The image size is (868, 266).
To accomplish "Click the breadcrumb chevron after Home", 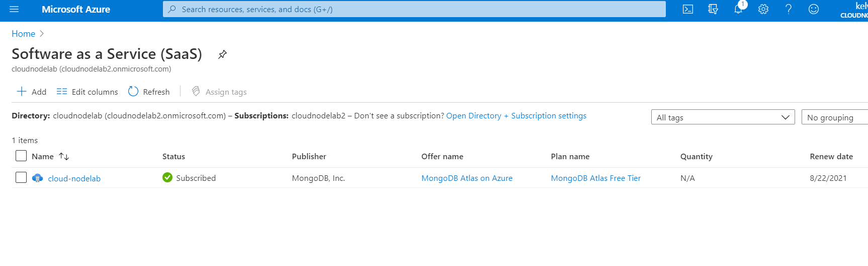I will pyautogui.click(x=42, y=34).
